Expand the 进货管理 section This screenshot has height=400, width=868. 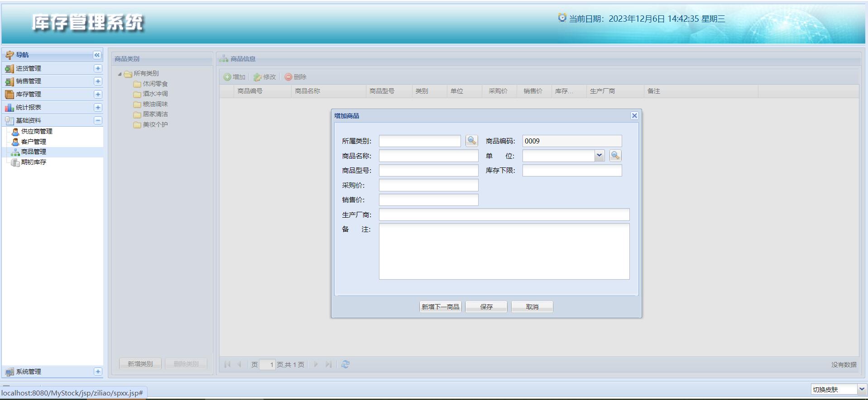point(98,68)
